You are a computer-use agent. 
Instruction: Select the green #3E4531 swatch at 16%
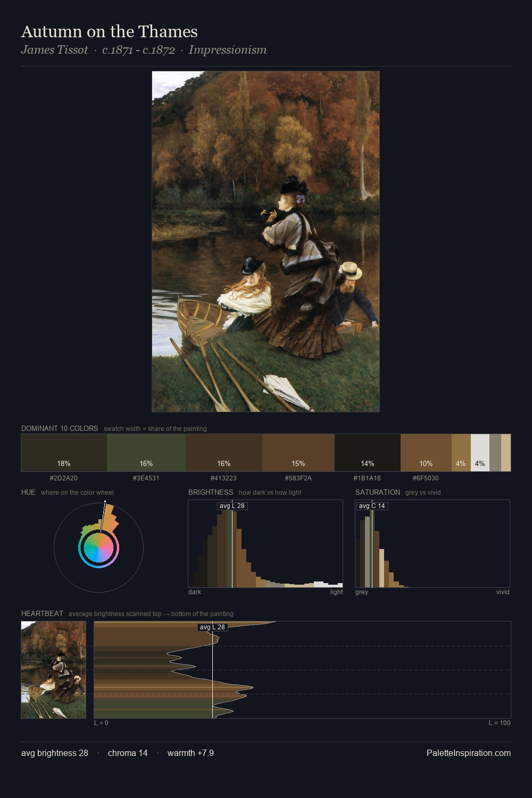click(146, 453)
